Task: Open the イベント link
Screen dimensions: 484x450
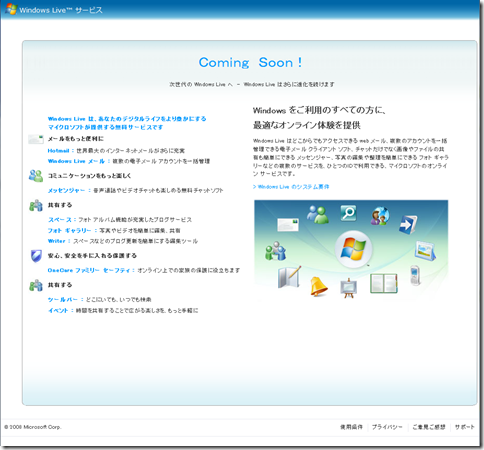Action: coord(58,310)
